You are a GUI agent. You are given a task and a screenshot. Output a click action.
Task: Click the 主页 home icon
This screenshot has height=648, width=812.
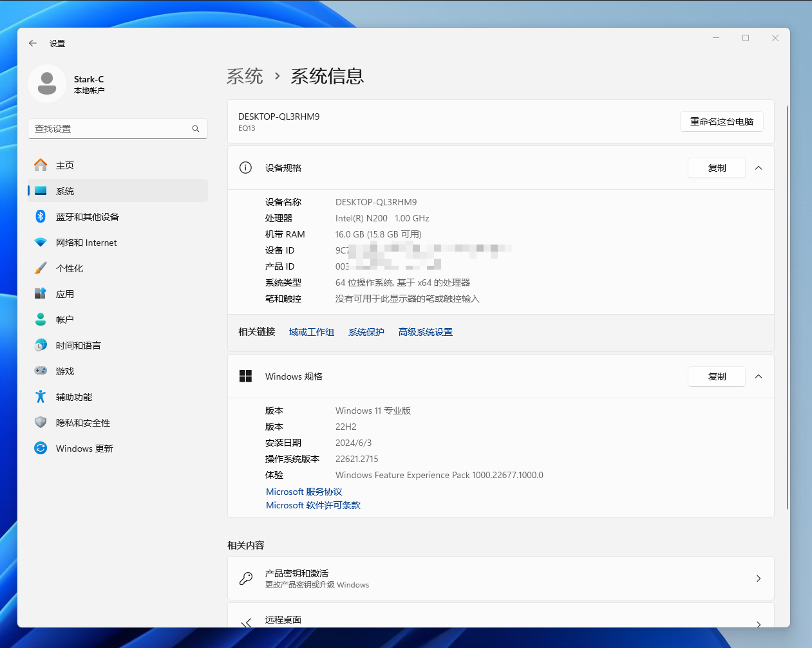click(x=41, y=165)
